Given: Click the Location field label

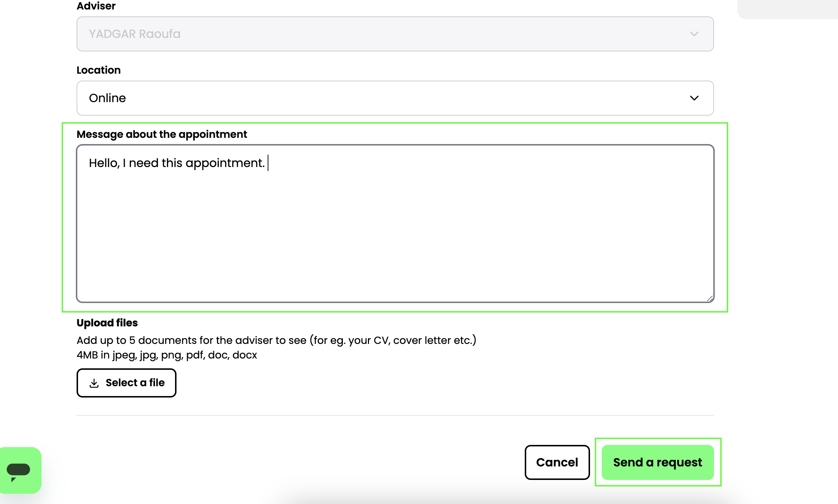Looking at the screenshot, I should tap(98, 70).
